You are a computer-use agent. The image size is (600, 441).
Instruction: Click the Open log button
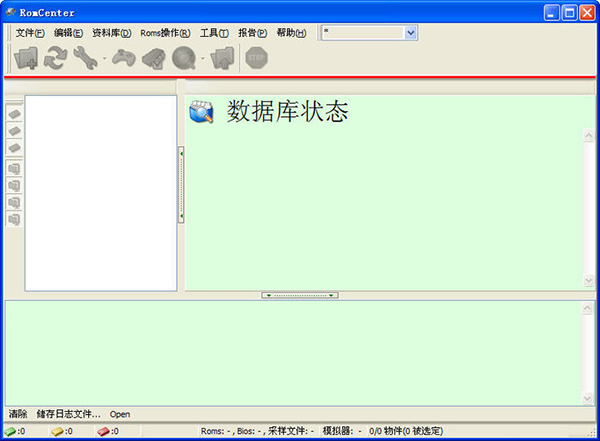(x=120, y=415)
